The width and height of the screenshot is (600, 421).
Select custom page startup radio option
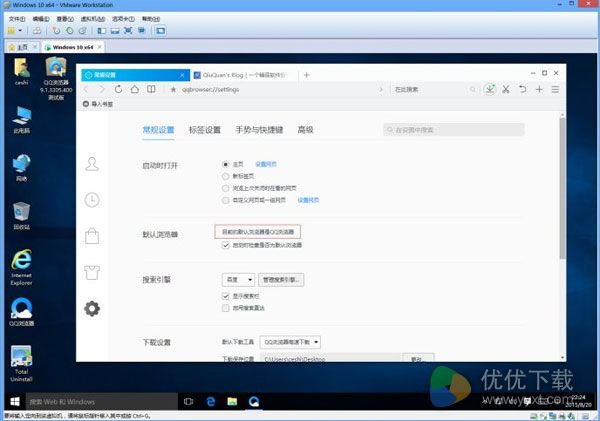[x=225, y=200]
